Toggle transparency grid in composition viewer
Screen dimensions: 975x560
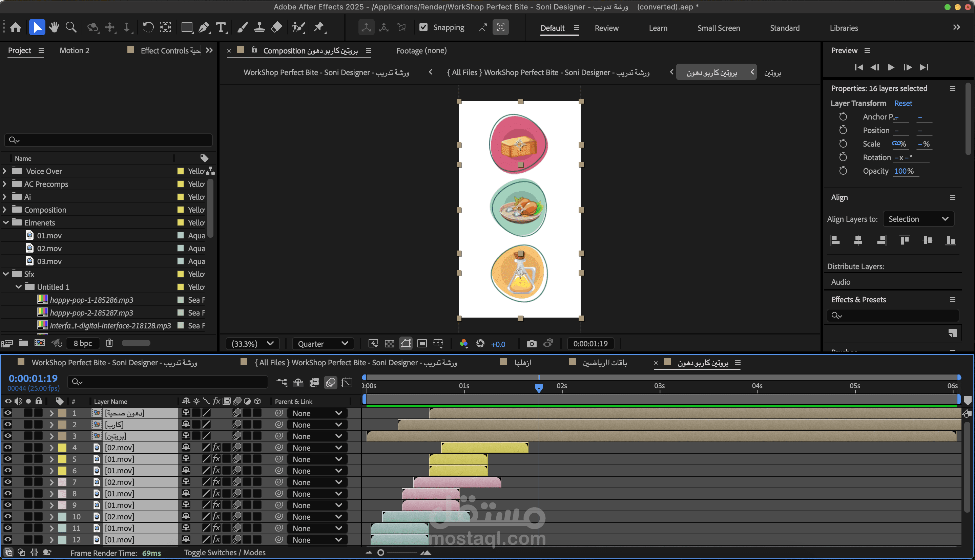(x=389, y=343)
